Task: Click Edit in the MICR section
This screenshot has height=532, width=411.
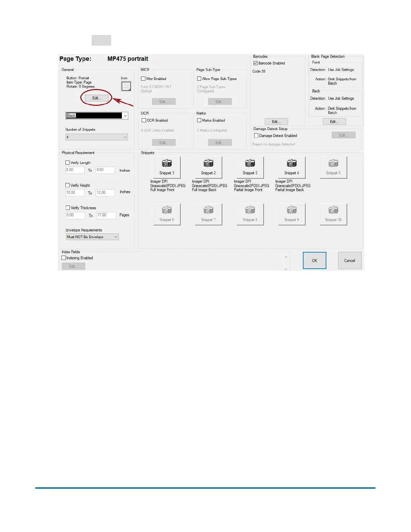Action: (x=164, y=102)
